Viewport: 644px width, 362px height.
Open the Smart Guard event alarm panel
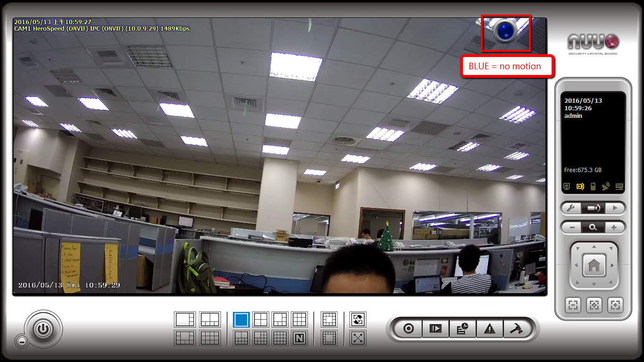click(490, 328)
